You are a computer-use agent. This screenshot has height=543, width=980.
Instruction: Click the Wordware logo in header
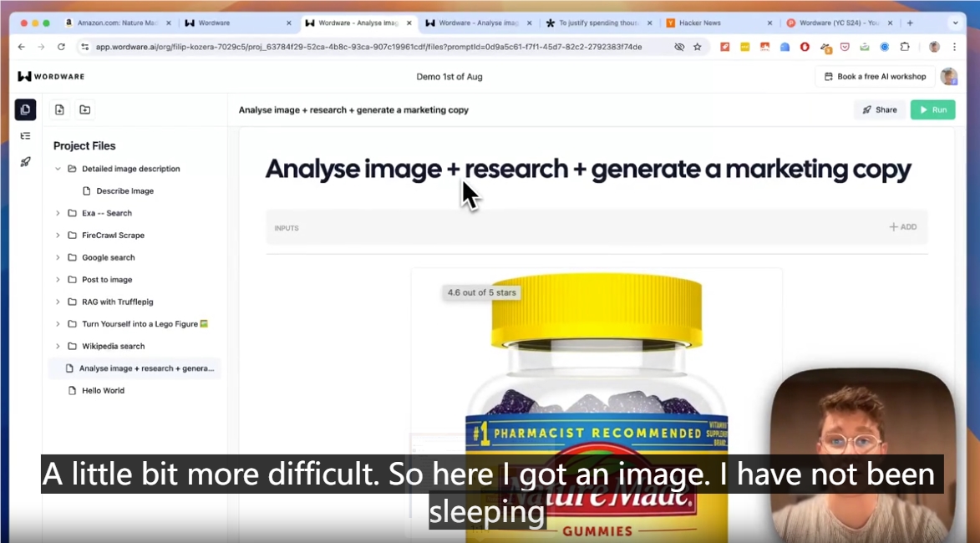point(51,77)
